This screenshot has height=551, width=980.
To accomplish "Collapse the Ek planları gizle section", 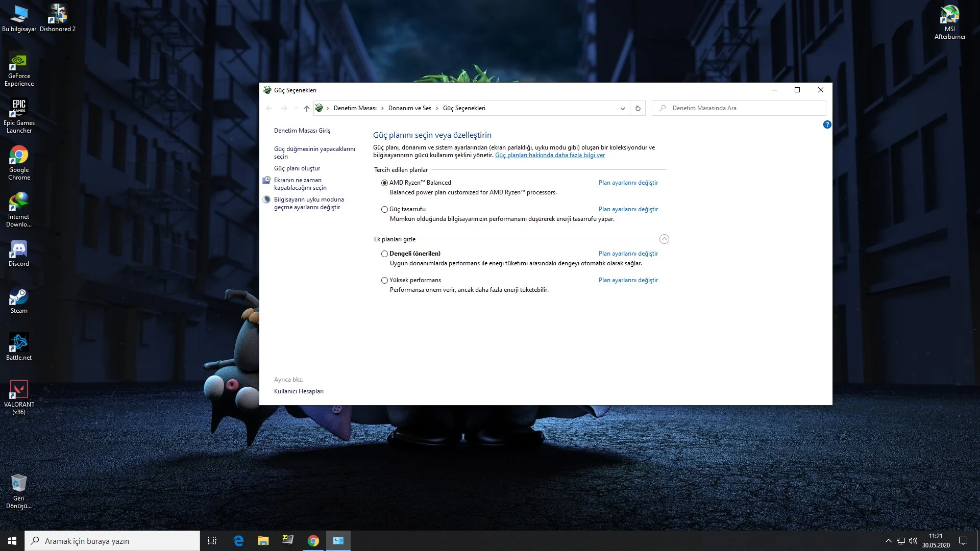I will [x=664, y=239].
